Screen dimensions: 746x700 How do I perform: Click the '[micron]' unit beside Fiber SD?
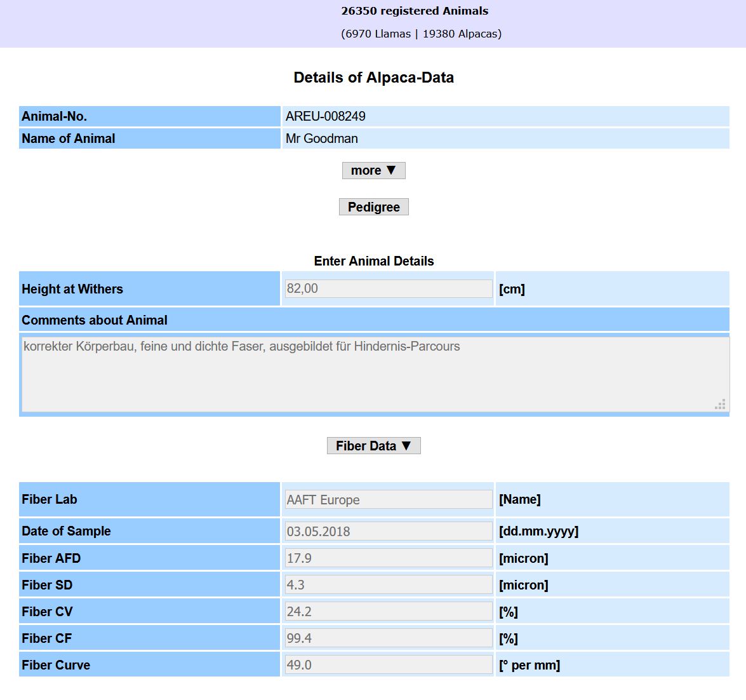(x=523, y=585)
